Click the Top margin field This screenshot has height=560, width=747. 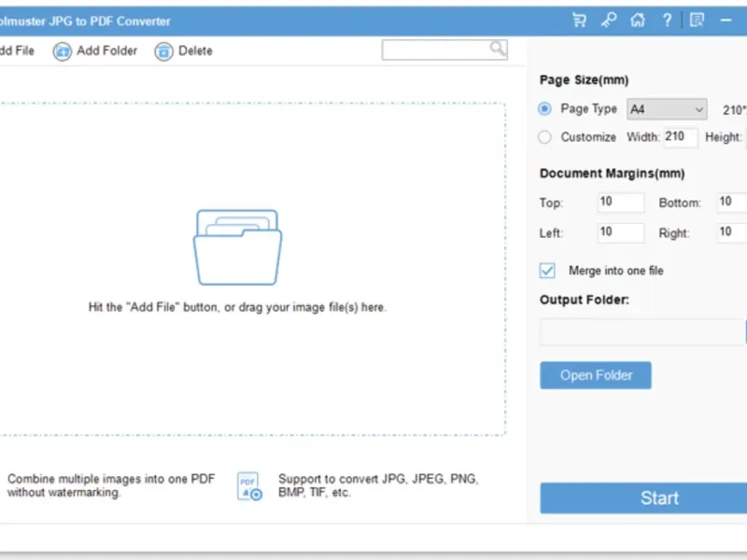pos(621,202)
